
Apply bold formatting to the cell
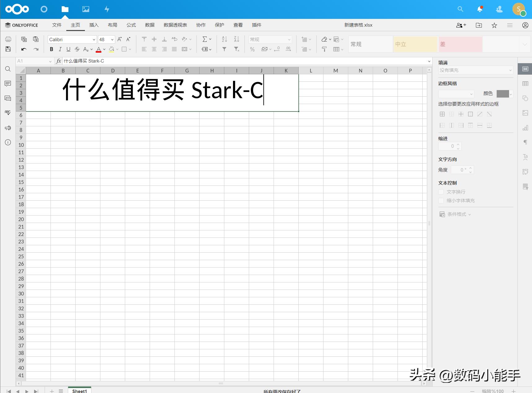coord(51,49)
